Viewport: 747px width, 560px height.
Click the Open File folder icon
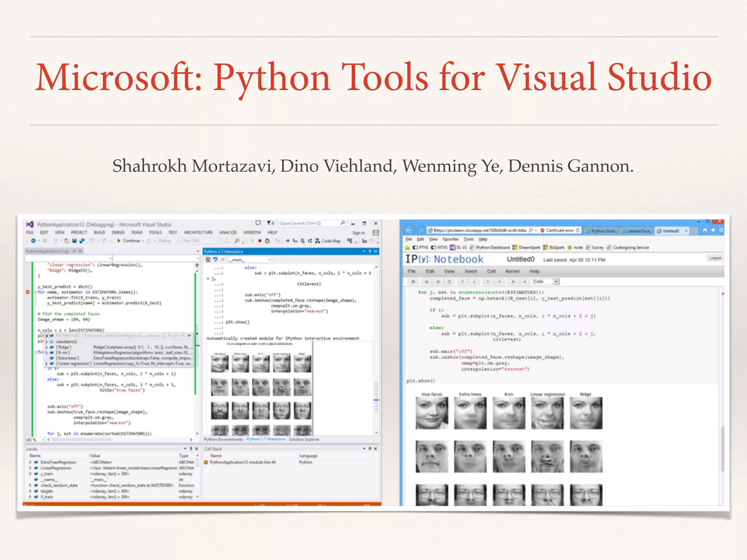pyautogui.click(x=67, y=241)
